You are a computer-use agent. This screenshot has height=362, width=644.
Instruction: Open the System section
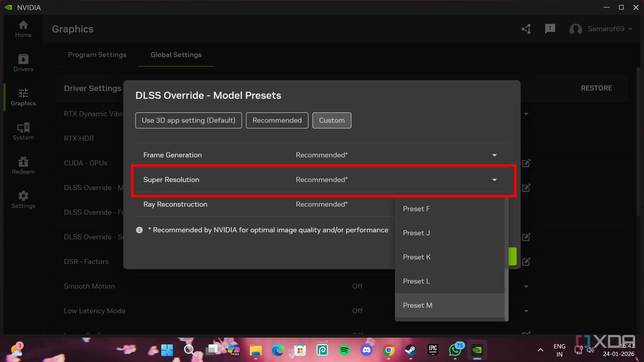(23, 131)
